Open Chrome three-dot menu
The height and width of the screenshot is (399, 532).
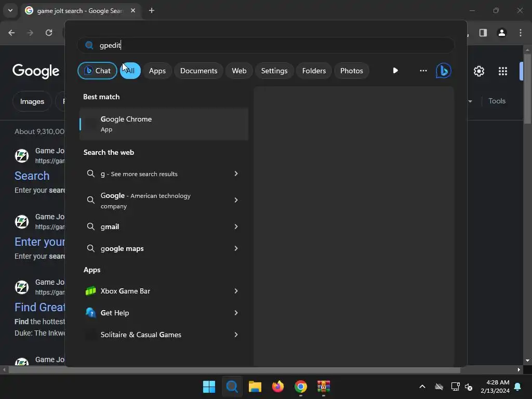coord(521,33)
